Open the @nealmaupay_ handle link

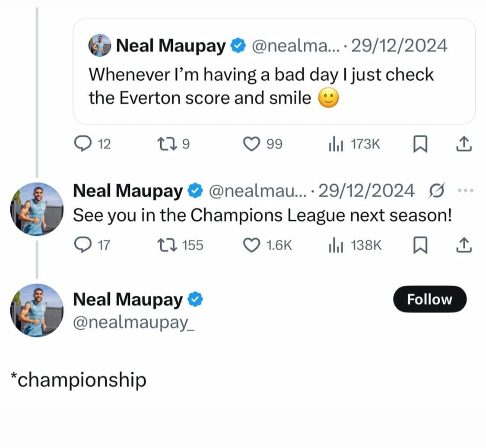point(133,323)
